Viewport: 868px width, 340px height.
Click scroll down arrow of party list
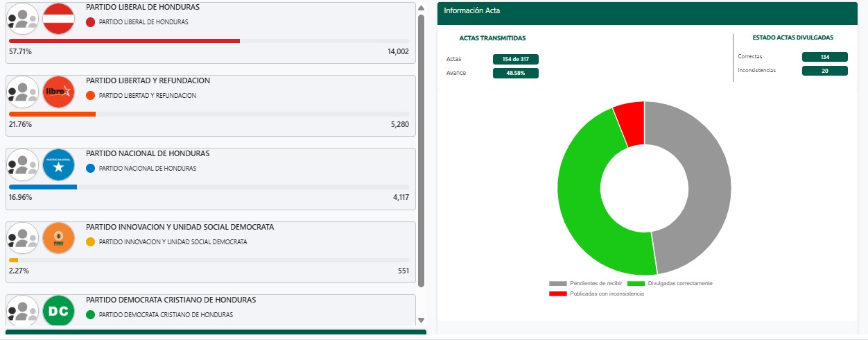pyautogui.click(x=421, y=320)
